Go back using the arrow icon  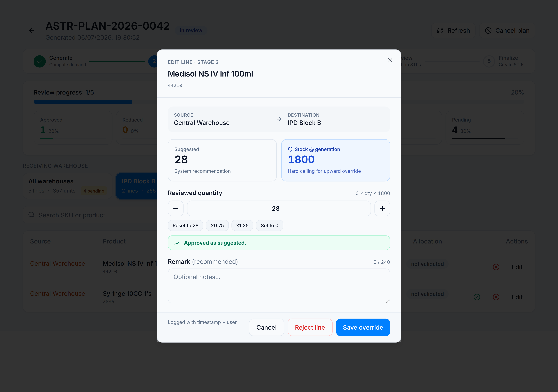pyautogui.click(x=31, y=31)
